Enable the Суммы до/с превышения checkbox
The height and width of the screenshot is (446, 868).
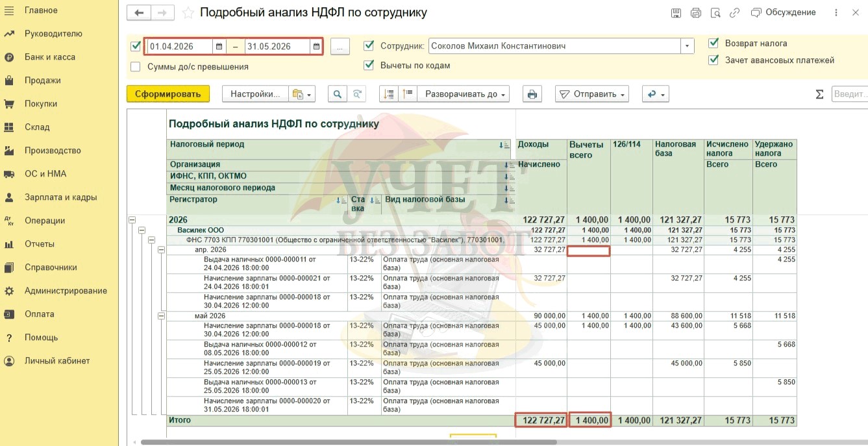pos(136,66)
